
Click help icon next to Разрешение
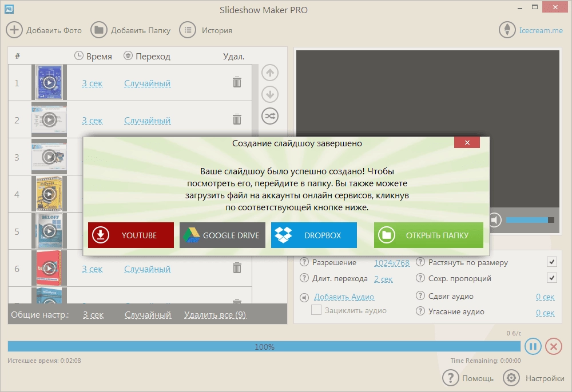pos(304,262)
